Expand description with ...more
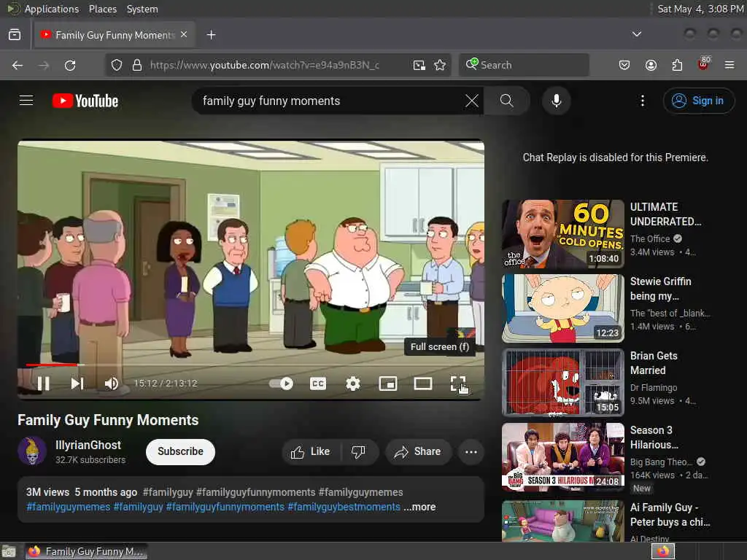The height and width of the screenshot is (560, 747). pos(419,507)
